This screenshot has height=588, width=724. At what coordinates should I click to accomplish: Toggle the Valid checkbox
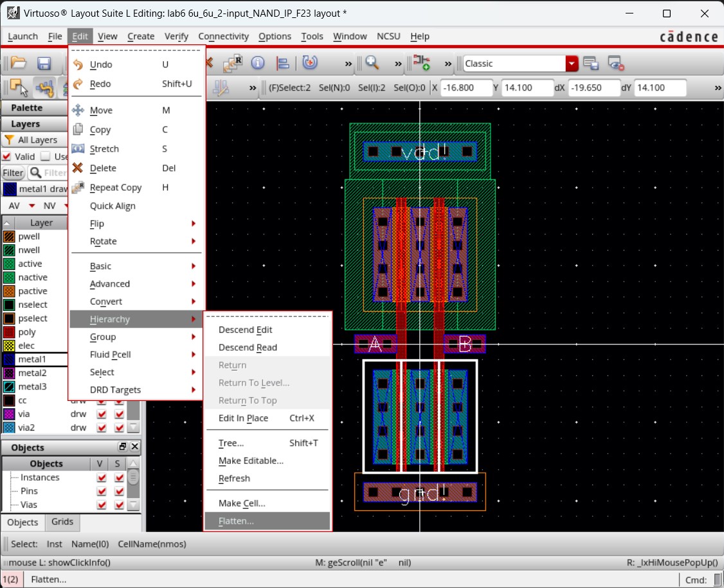click(6, 156)
